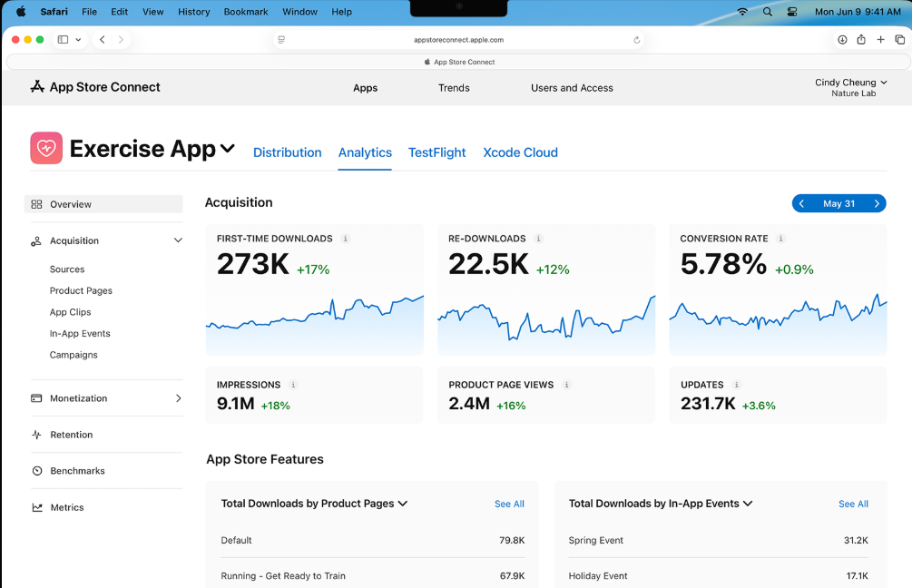Click the Exercise App heart icon

tap(46, 148)
